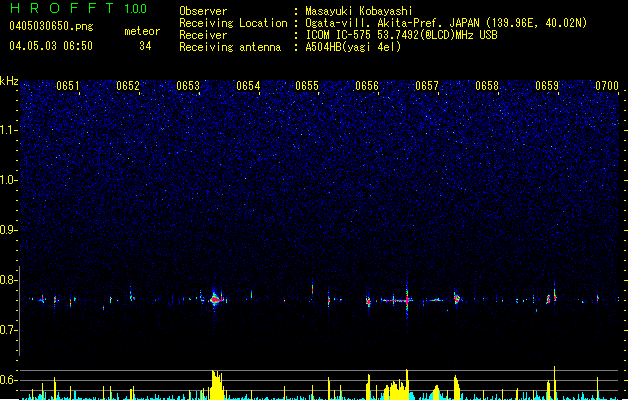Click the 0.7 kHz axis label
Image resolution: width=629 pixels, height=400 pixels.
pos(9,330)
